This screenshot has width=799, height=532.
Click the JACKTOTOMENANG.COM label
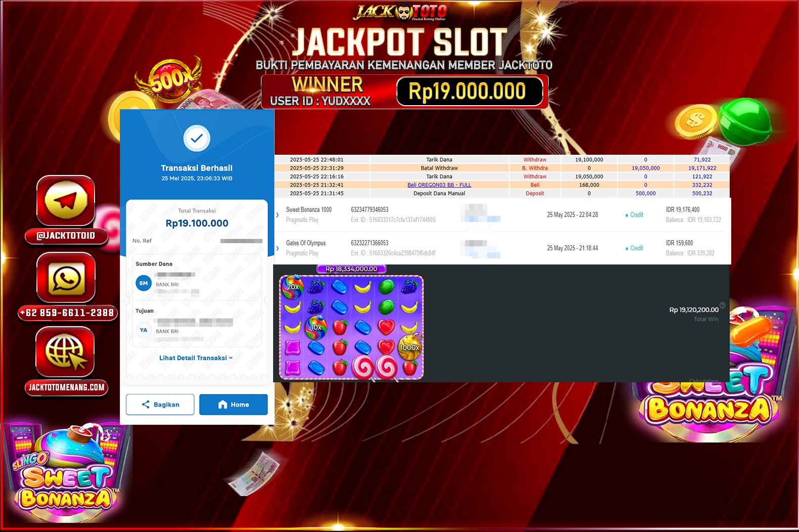(x=66, y=387)
